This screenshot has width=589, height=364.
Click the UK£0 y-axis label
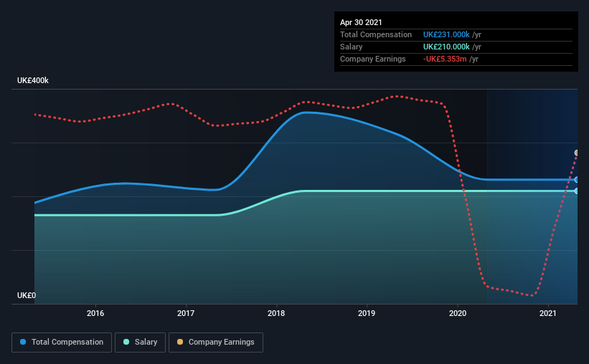tap(27, 296)
